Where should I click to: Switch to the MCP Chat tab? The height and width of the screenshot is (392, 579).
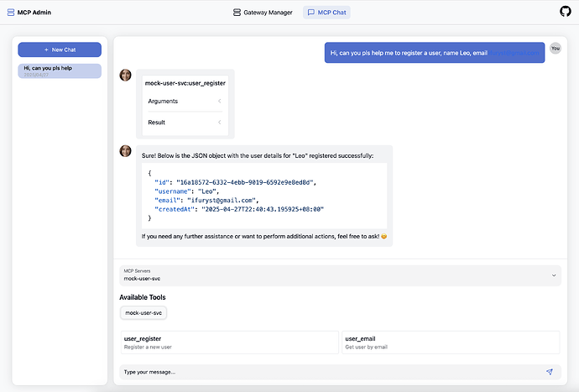326,13
